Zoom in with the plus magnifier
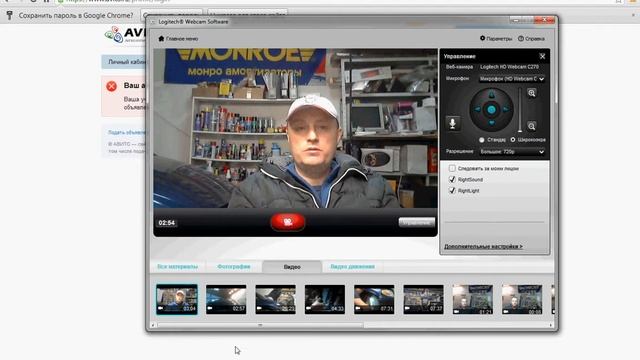Screen dimensions: 640x360 (531, 93)
